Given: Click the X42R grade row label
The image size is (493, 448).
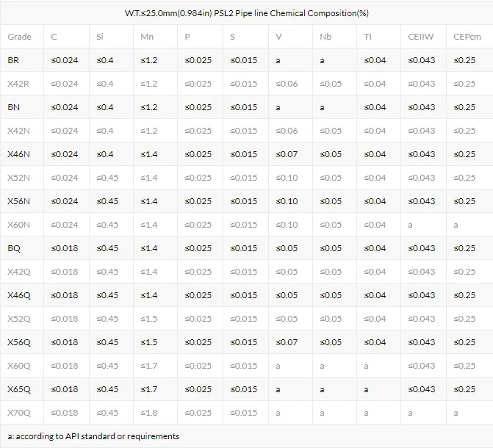Looking at the screenshot, I should click(x=18, y=84).
